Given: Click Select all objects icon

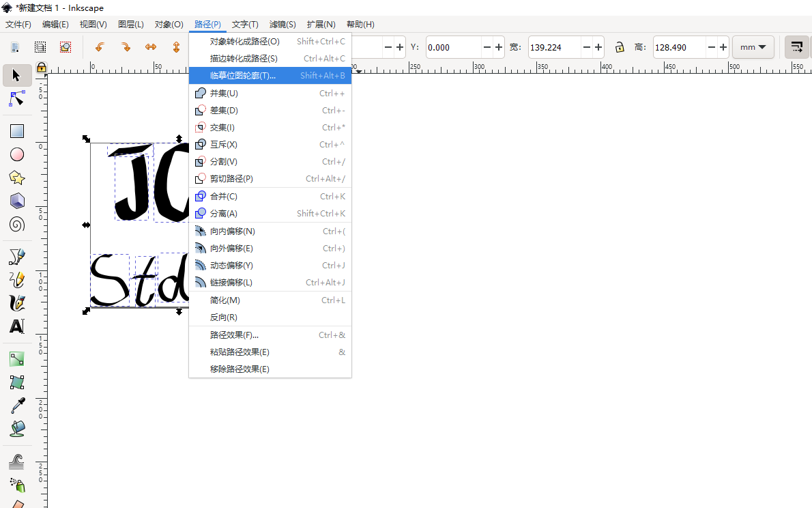Looking at the screenshot, I should click(x=15, y=47).
